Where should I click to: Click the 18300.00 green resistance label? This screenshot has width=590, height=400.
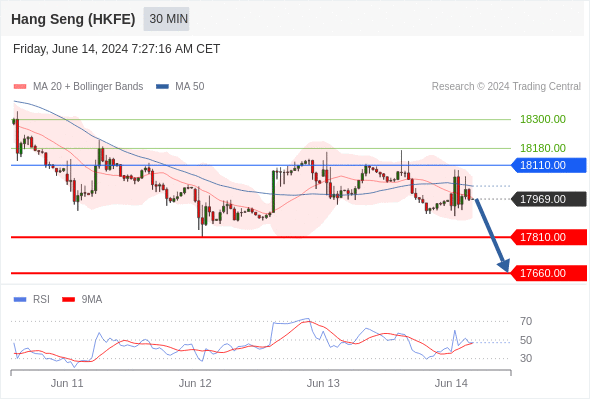(x=543, y=119)
